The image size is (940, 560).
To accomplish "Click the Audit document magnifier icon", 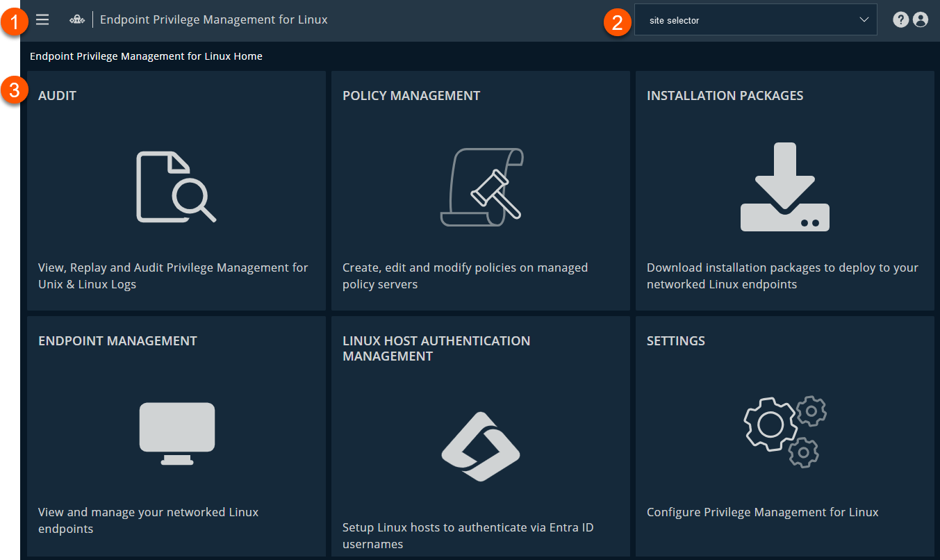I will (x=176, y=186).
